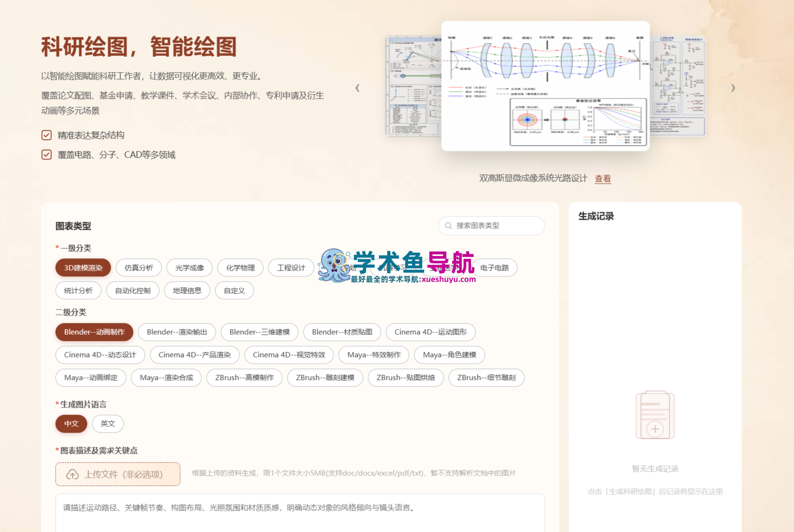This screenshot has height=532, width=794.
Task: Select 英文 as image language
Action: 108,424
